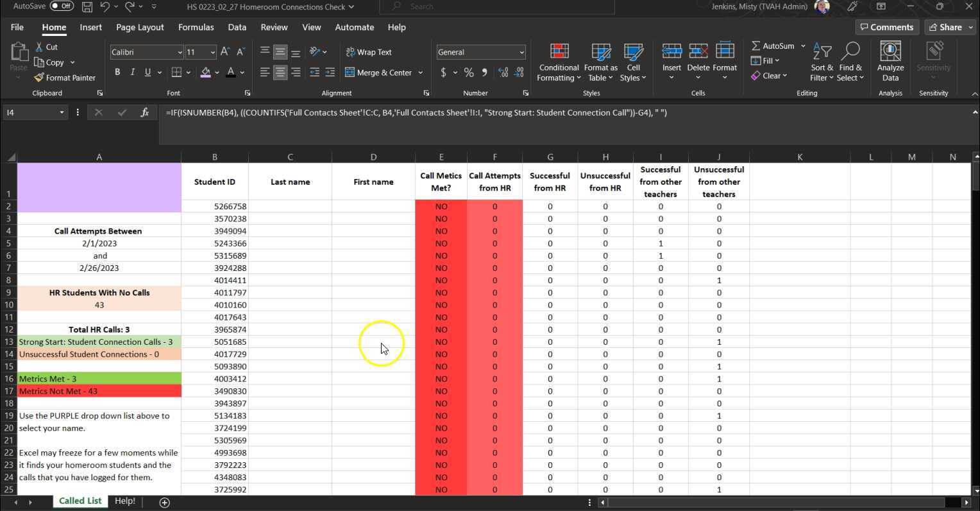The width and height of the screenshot is (980, 511).
Task: Toggle Bold formatting
Action: 117,73
